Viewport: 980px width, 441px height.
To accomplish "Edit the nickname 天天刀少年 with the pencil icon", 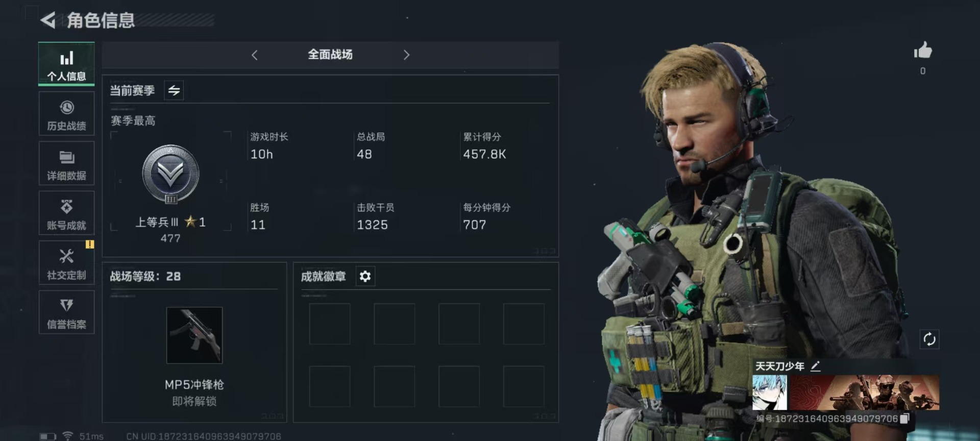I will (x=815, y=366).
